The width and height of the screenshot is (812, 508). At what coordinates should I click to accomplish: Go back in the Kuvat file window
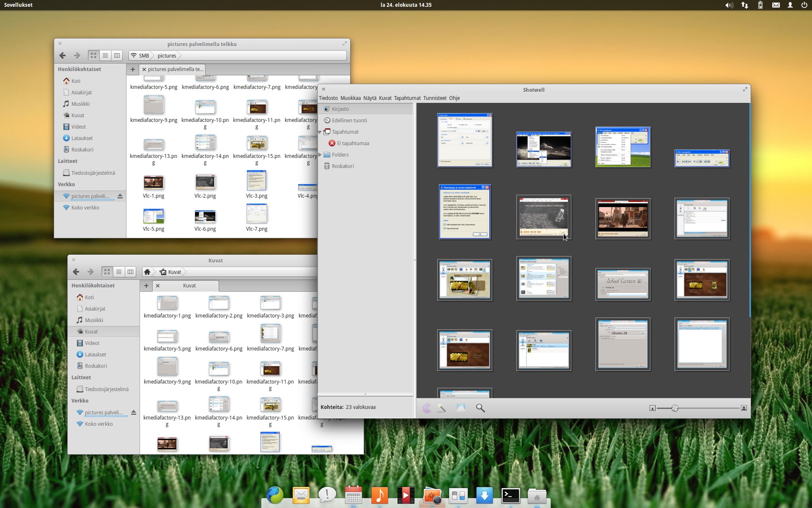coord(76,272)
